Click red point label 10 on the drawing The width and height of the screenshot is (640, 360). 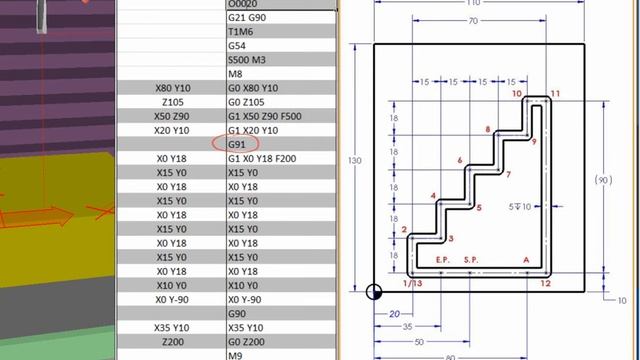point(517,93)
